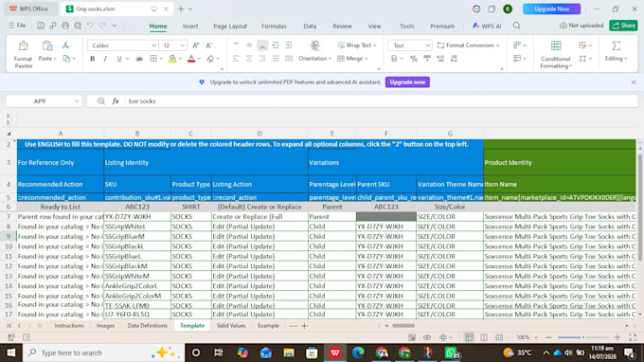Dismiss the upgrade banner with X

pyautogui.click(x=634, y=82)
